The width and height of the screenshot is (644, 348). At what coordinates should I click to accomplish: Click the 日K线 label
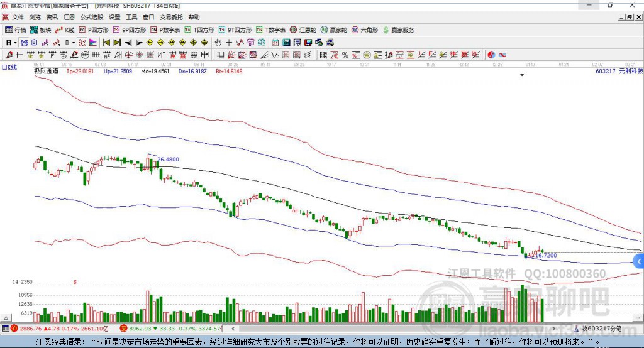pos(9,67)
